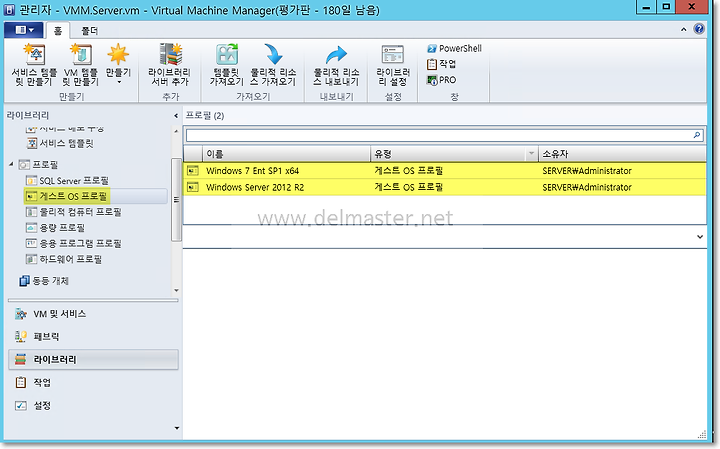Click tree scrollbar down arrow
This screenshot has height=449, width=720.
tap(176, 290)
